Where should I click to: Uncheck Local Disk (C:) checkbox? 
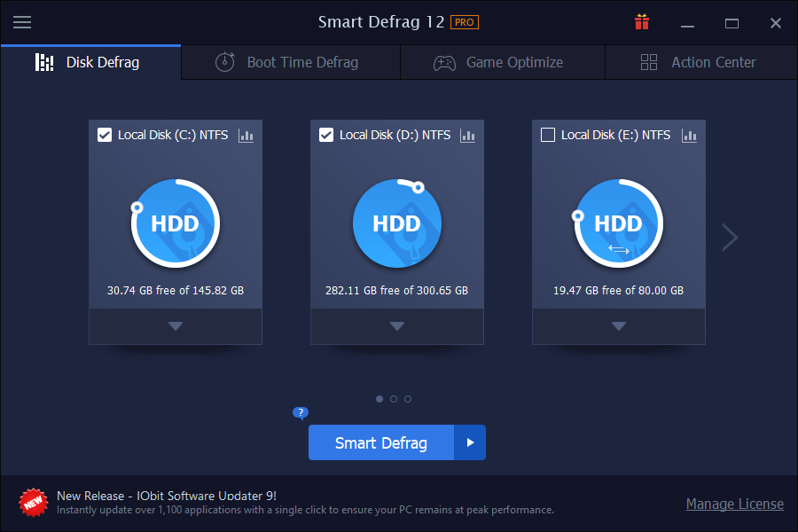point(105,135)
